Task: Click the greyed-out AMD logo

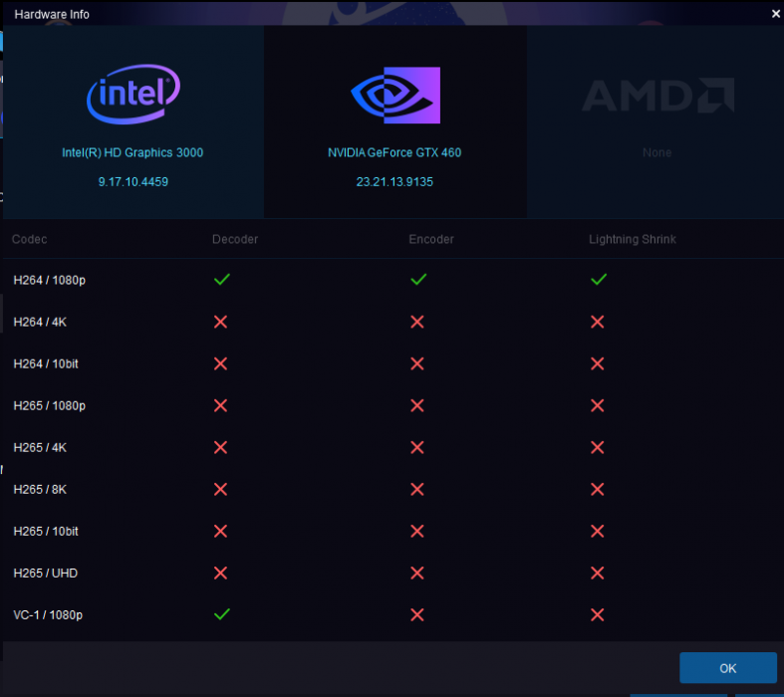Action: coord(657,96)
